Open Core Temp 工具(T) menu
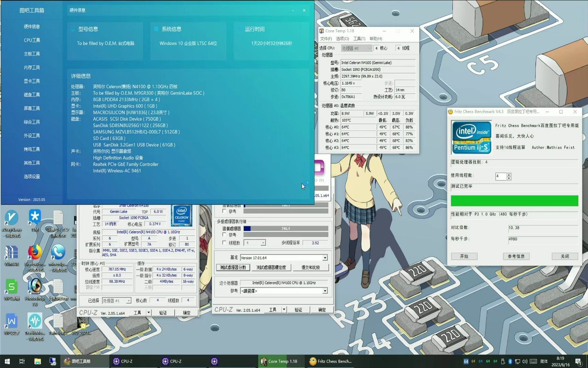The height and width of the screenshot is (368, 588). [x=359, y=39]
